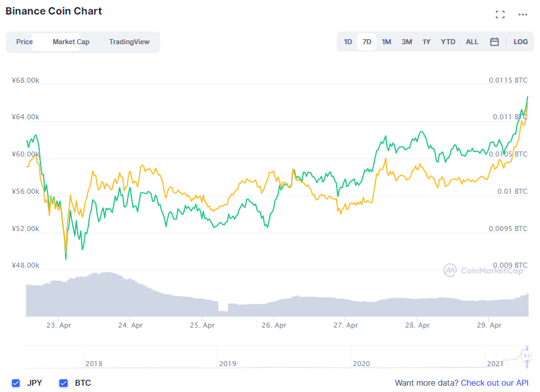
Task: Click the 26. Apr axis label
Action: (273, 325)
